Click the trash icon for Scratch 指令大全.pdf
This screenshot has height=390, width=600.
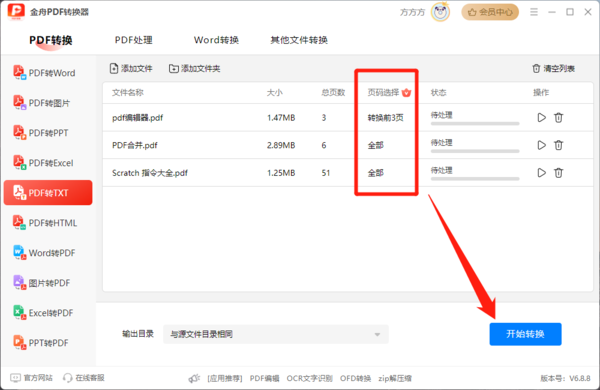(558, 173)
